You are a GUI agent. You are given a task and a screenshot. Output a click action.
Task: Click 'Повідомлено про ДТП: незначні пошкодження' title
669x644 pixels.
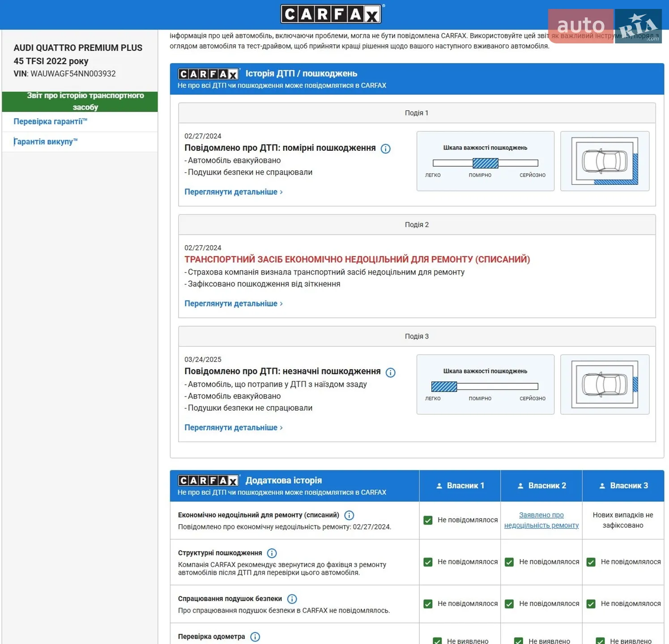(283, 372)
